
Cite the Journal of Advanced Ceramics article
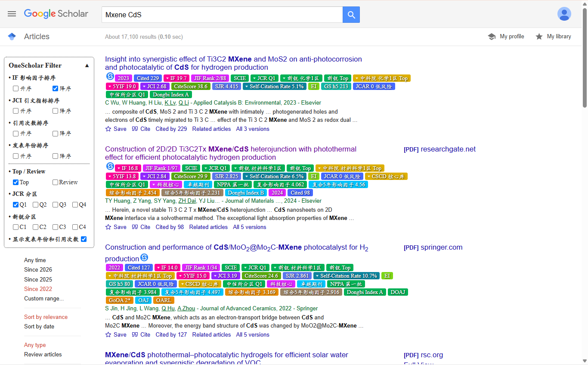[141, 334]
